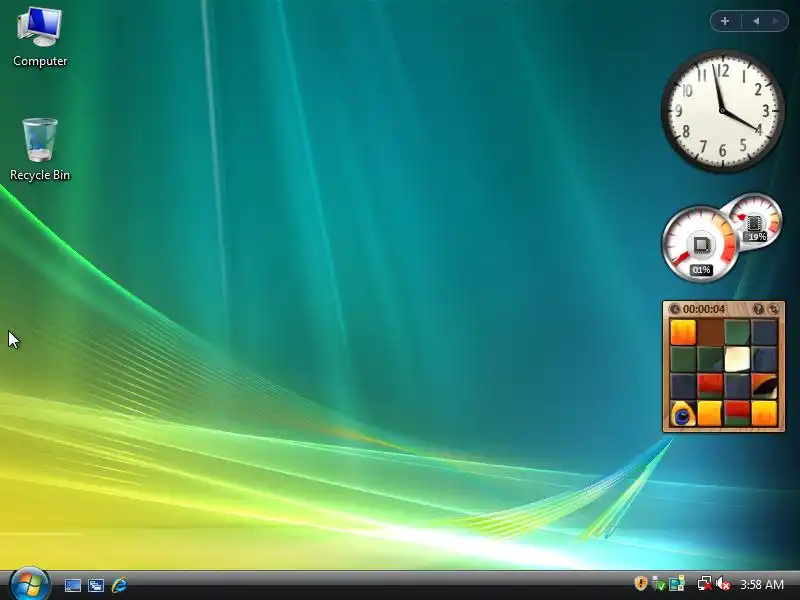Click Show Desktop in Quick Launch
The image size is (800, 600).
pos(72,585)
